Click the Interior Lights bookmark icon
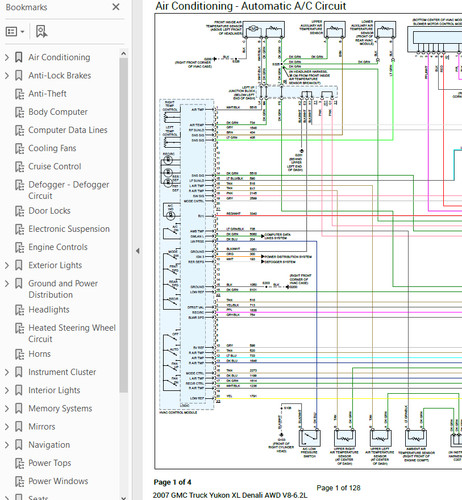The width and height of the screenshot is (462, 500). tap(19, 390)
